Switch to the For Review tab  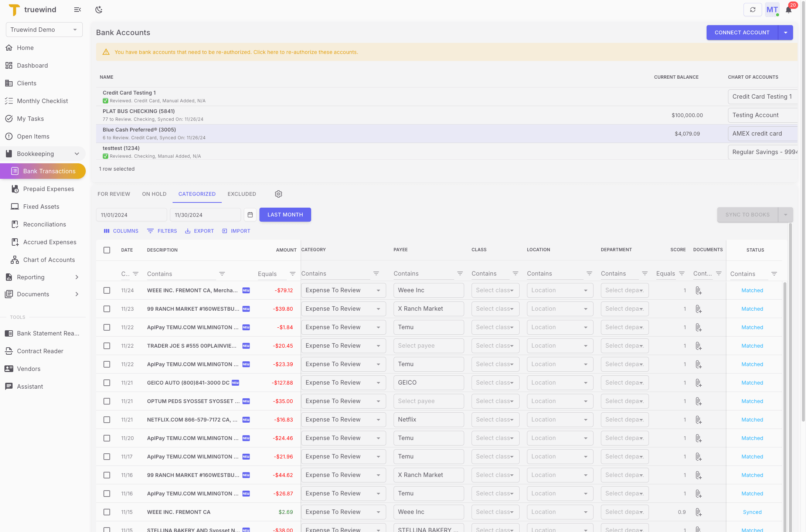[114, 194]
